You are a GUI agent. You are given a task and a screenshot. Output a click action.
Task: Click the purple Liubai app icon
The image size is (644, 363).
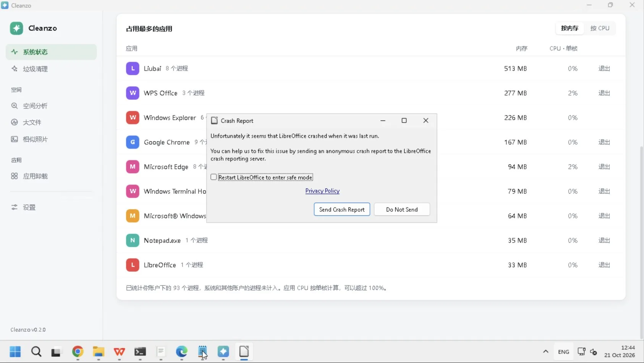pos(133,68)
